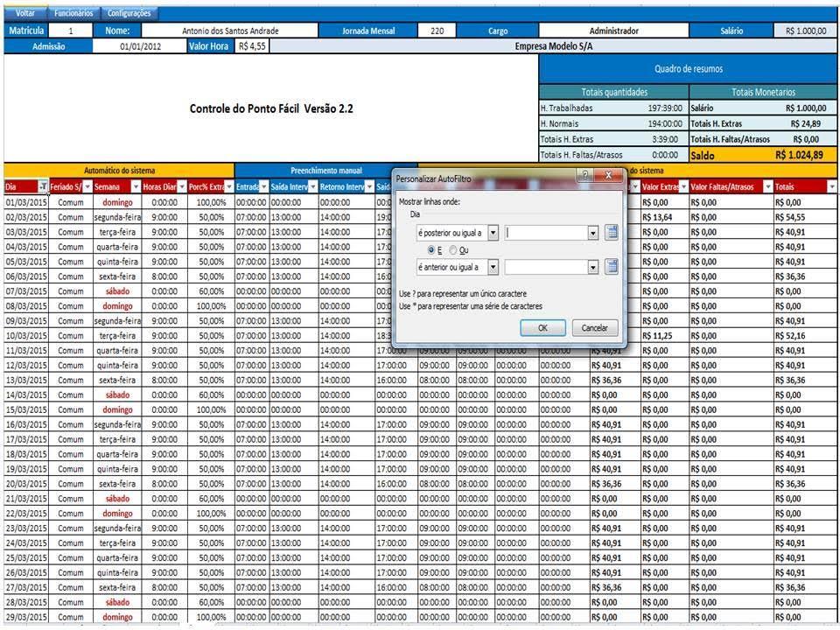Open the 'é posterior ou igual a' operator dropdown

493,233
